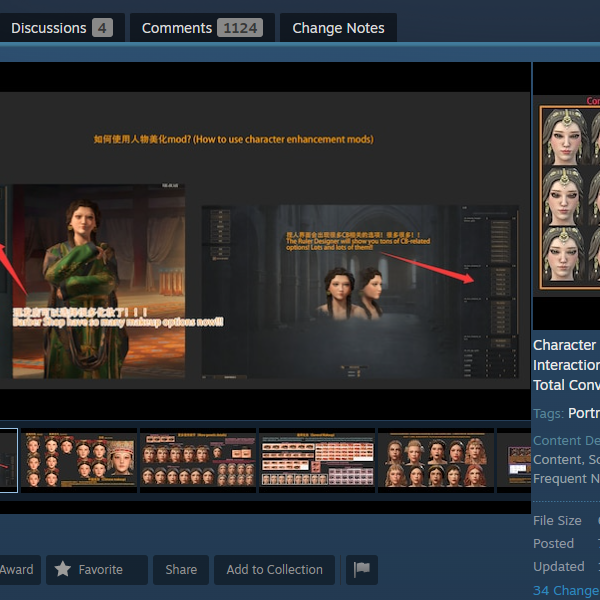
Task: Click the Discussions count badge 4
Action: coord(102,28)
